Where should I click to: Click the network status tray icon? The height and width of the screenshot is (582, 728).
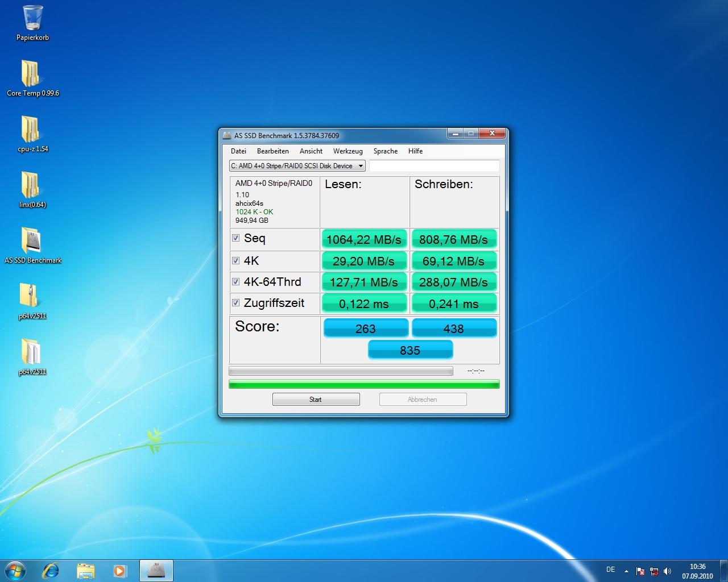coord(654,571)
